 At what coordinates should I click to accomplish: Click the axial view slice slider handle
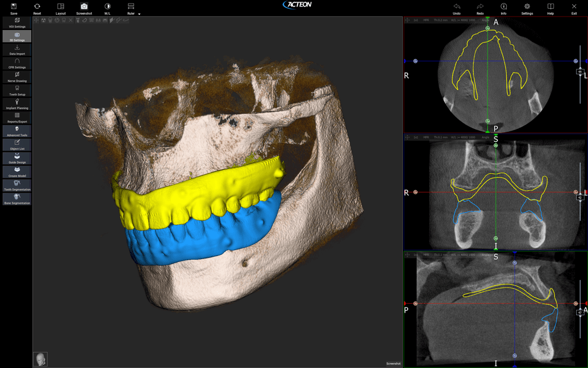point(580,71)
